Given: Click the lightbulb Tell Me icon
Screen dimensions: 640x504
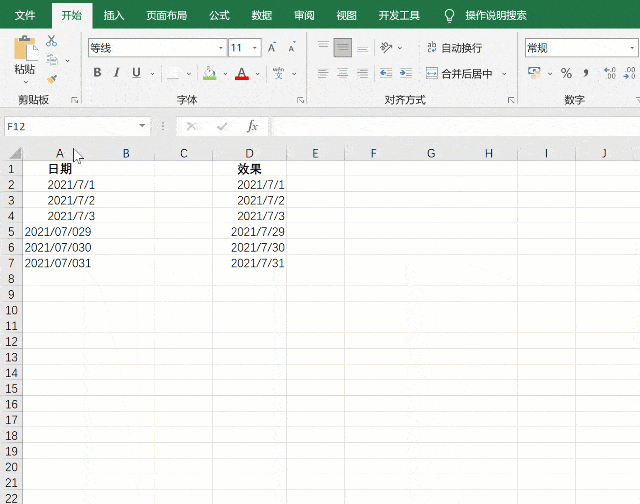Looking at the screenshot, I should pyautogui.click(x=449, y=16).
